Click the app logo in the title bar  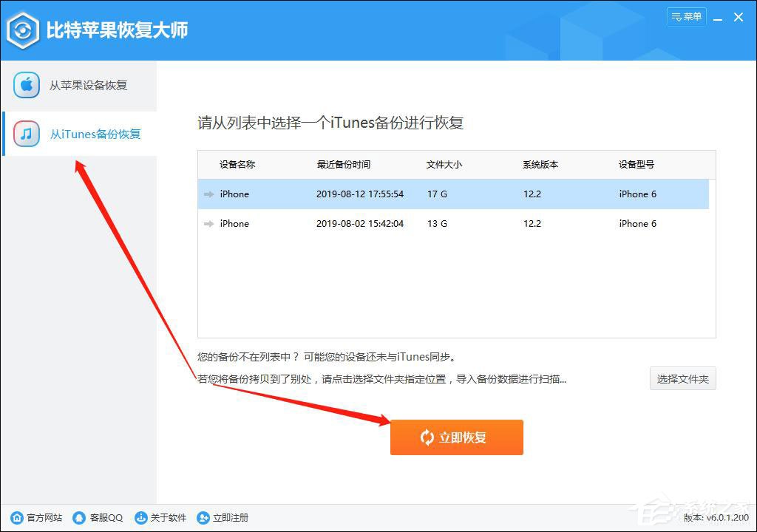24,30
